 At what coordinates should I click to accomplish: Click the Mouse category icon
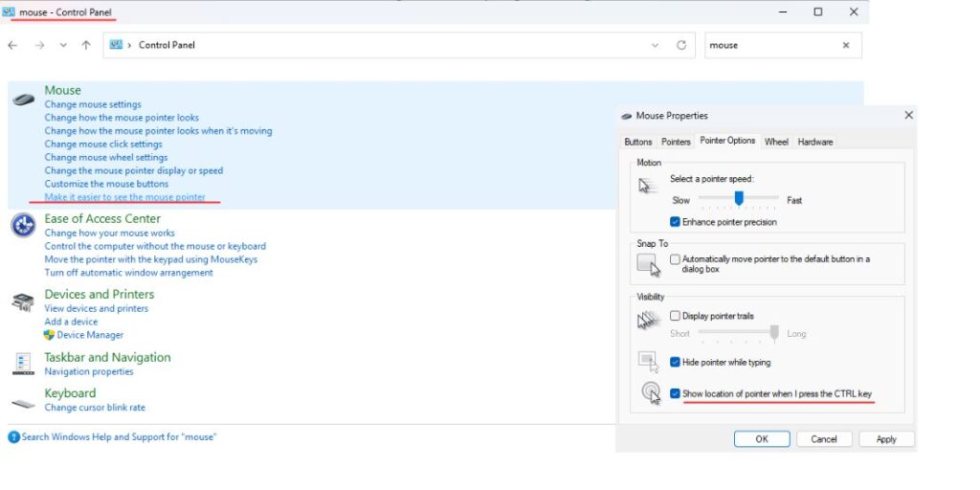click(x=24, y=99)
